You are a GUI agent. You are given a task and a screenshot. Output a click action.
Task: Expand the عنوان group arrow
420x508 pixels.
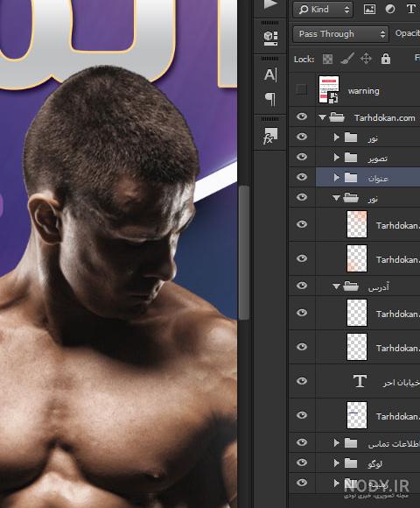click(x=337, y=177)
